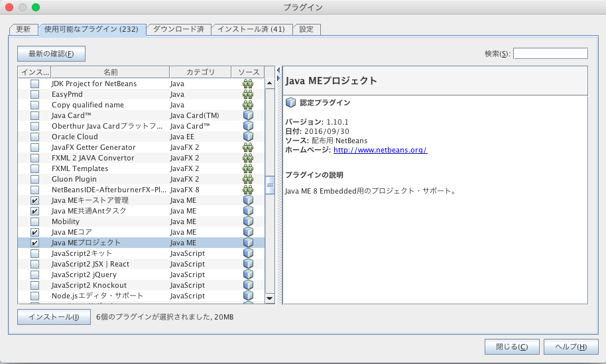This screenshot has height=364, width=606.
Task: Click the community icon for FXML Templates
Action: [248, 168]
